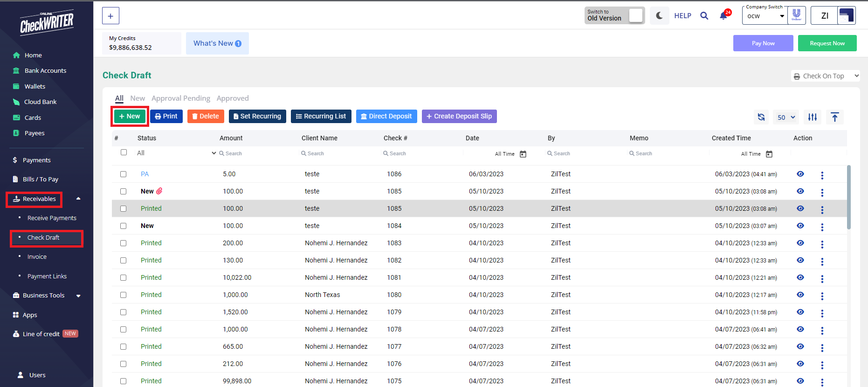View check 1082 with eye icon

(800, 260)
